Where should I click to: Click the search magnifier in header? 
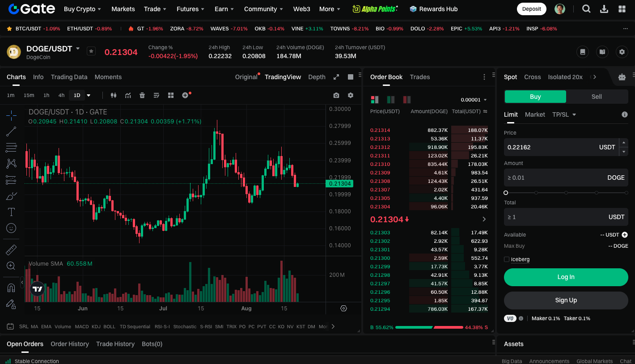(586, 9)
